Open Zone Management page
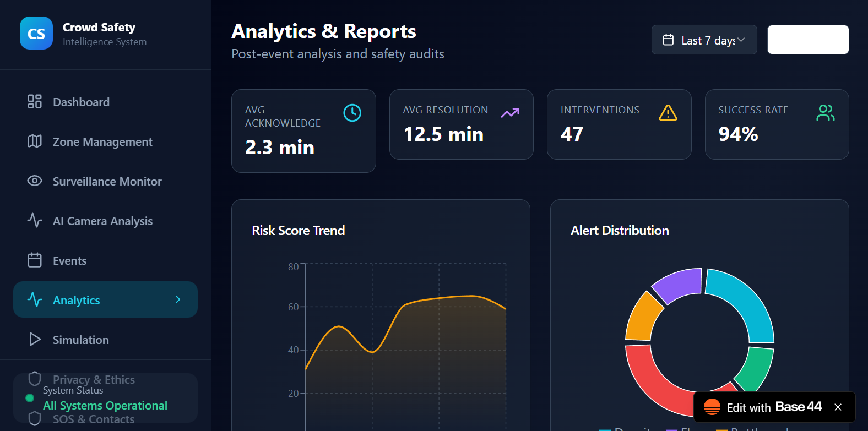The image size is (868, 431). tap(105, 141)
